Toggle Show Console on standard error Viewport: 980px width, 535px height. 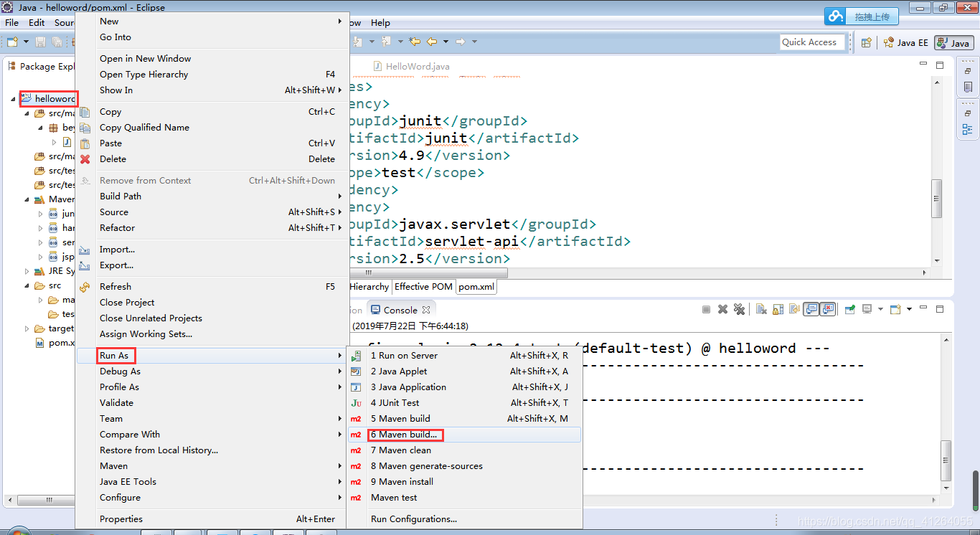[x=828, y=309]
